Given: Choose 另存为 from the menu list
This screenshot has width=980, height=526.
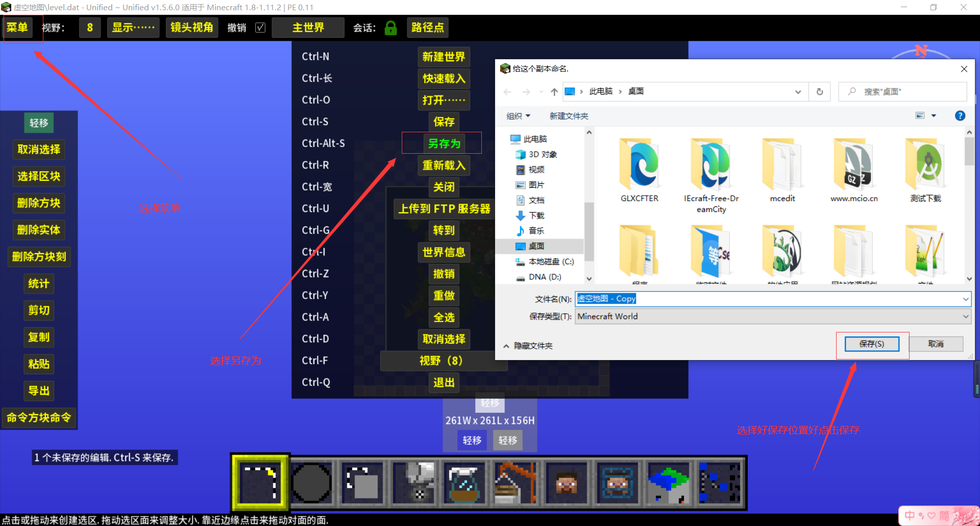Looking at the screenshot, I should click(x=444, y=144).
